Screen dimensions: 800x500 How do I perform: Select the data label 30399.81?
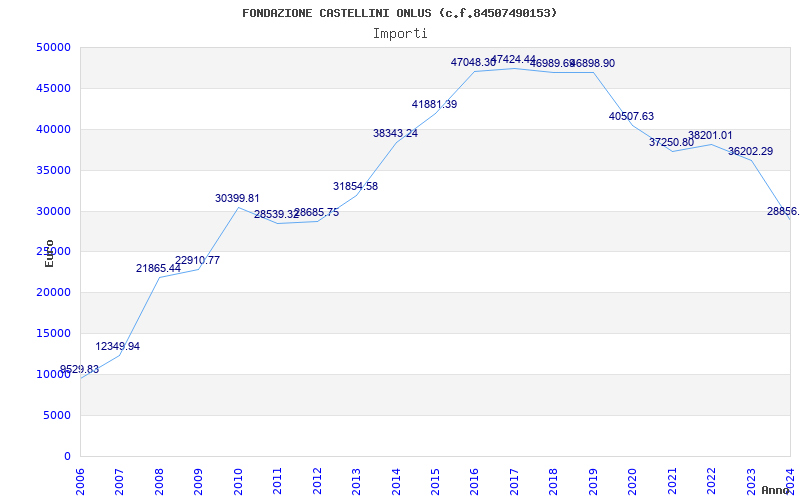point(237,198)
